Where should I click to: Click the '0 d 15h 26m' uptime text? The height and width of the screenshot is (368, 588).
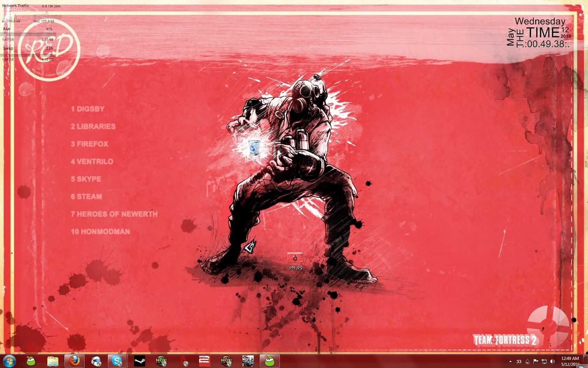click(x=51, y=6)
